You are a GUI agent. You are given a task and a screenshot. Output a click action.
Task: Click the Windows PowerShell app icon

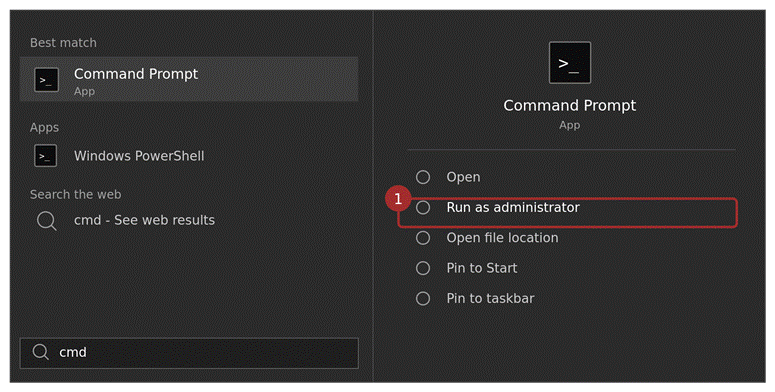click(45, 156)
